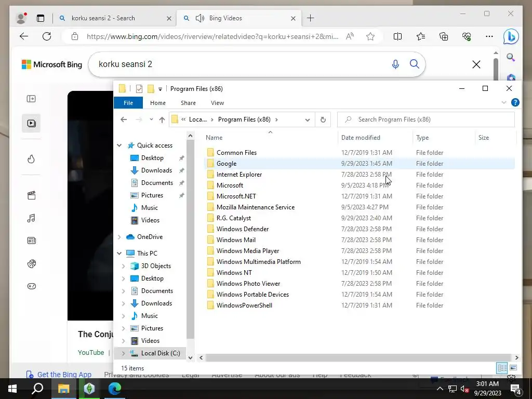Open Edge sidebar search icon
The height and width of the screenshot is (399, 532).
pos(511,57)
